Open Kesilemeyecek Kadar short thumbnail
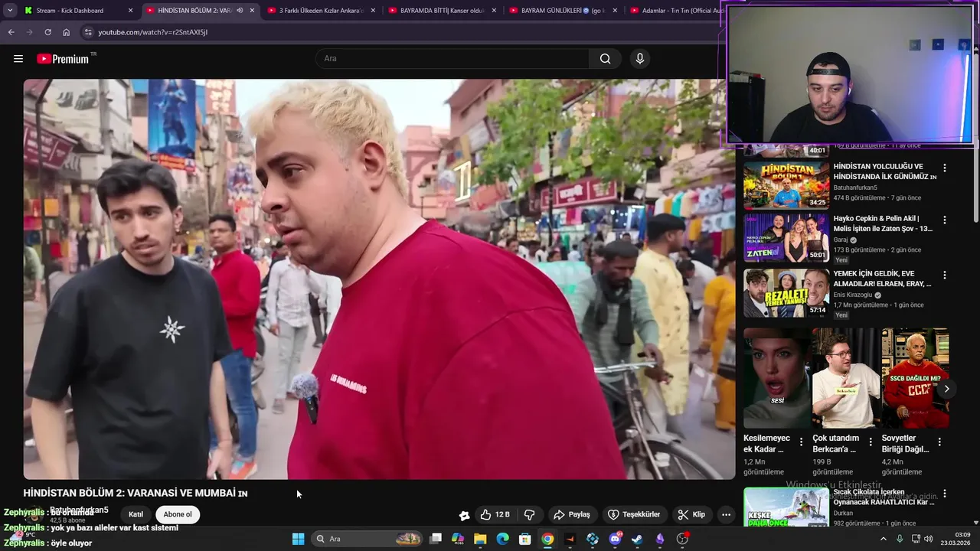 (x=776, y=378)
